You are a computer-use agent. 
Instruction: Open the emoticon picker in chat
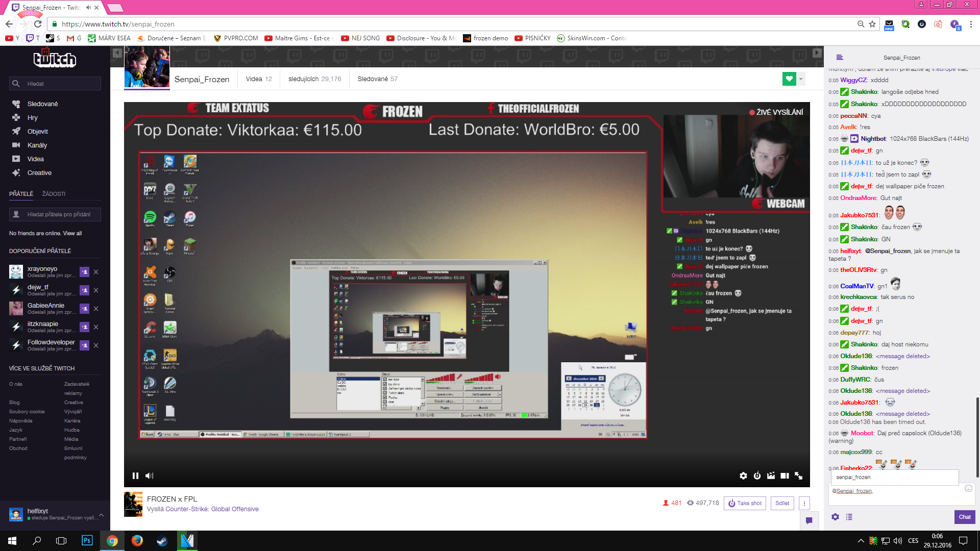[x=968, y=488]
